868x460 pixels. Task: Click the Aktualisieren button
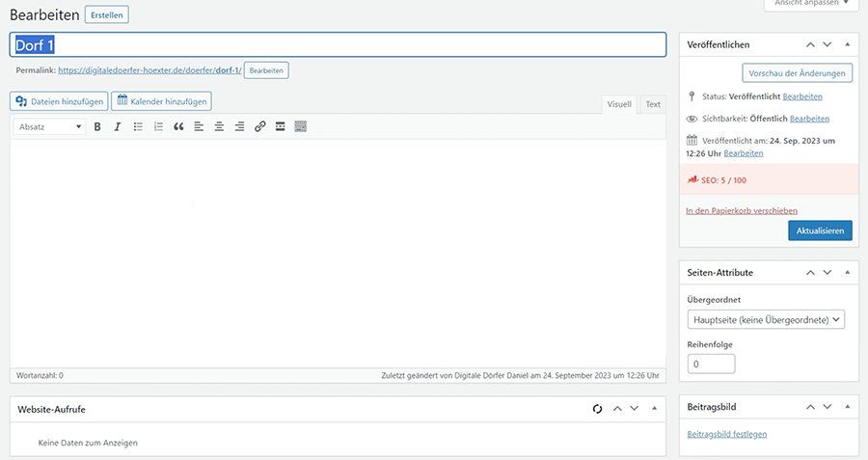click(820, 230)
